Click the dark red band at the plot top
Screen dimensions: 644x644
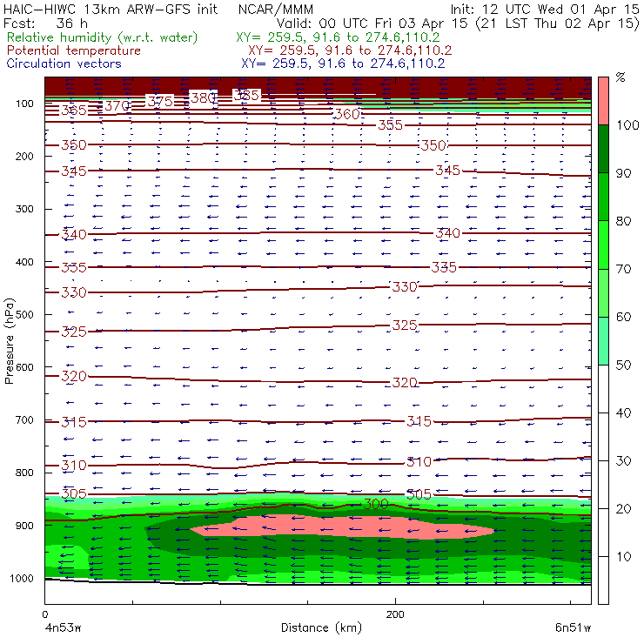click(x=318, y=86)
